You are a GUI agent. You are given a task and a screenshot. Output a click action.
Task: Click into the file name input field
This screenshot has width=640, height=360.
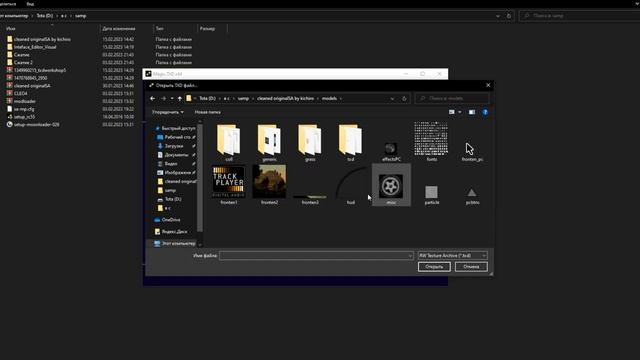(316, 256)
